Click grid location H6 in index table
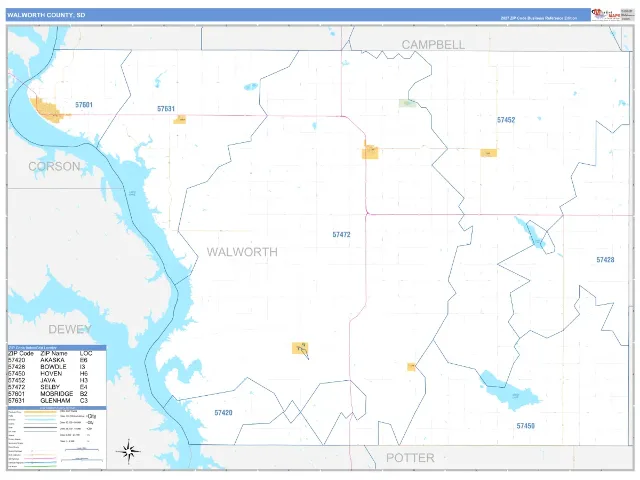Image resolution: width=640 pixels, height=480 pixels. click(x=84, y=373)
